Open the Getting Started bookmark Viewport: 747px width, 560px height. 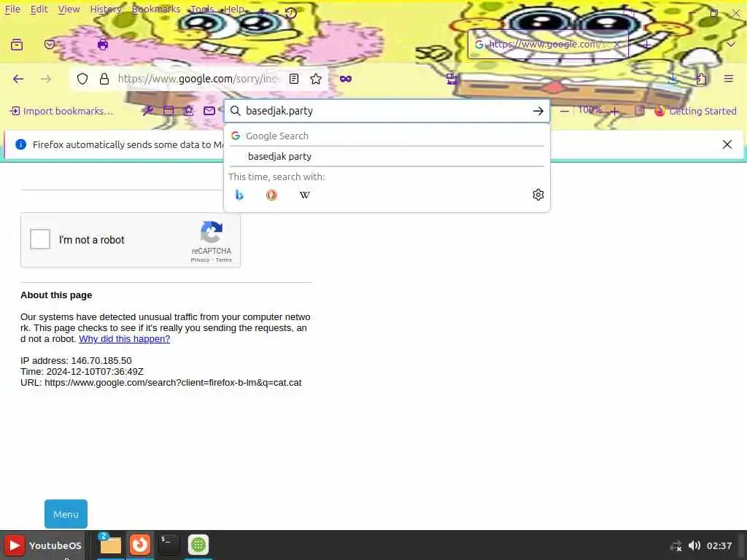click(695, 111)
